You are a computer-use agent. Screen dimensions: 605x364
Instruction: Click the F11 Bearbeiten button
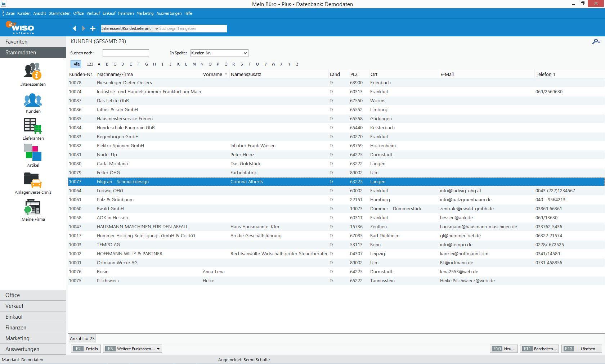point(539,349)
